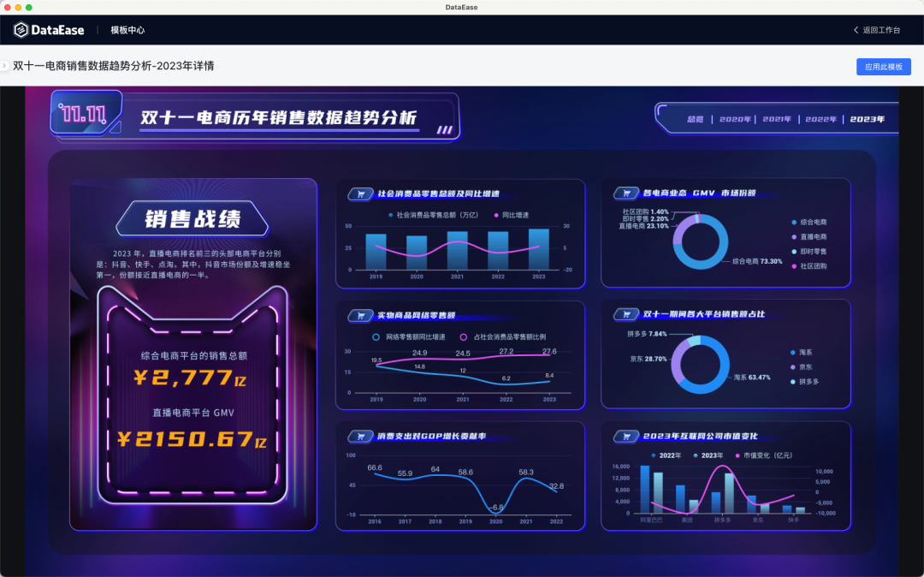Click cart icon beside 各电商业态 GMV 市场份额

625,193
